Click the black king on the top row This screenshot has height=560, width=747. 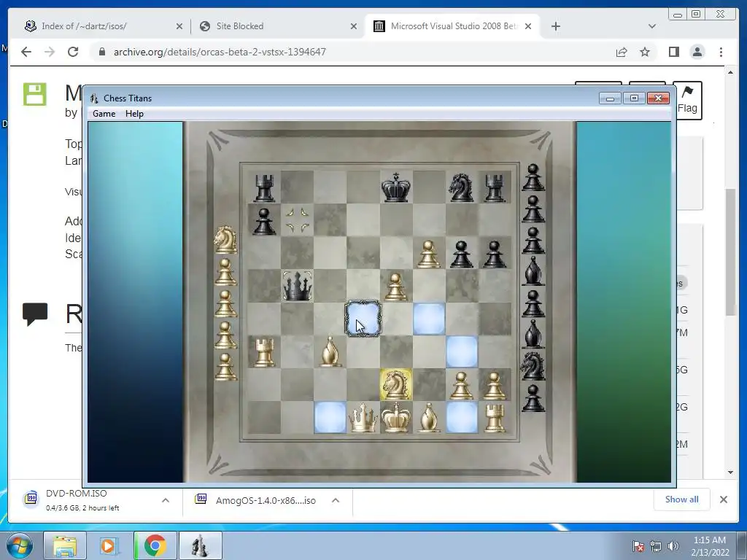pos(396,187)
